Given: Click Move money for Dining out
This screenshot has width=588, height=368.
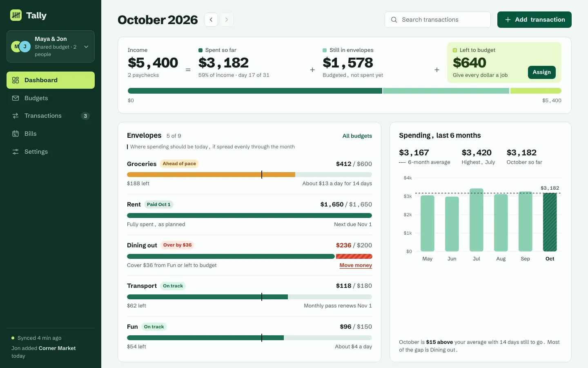Looking at the screenshot, I should [x=356, y=265].
